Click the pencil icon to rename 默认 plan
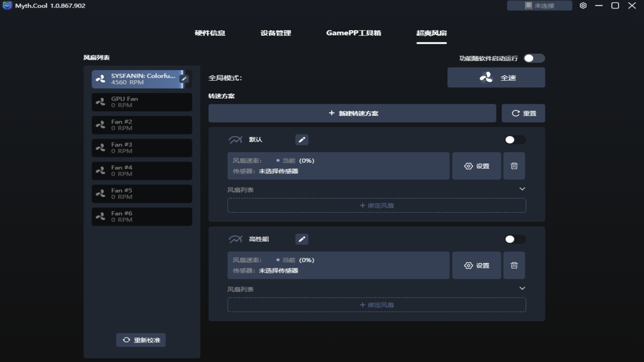 [302, 140]
